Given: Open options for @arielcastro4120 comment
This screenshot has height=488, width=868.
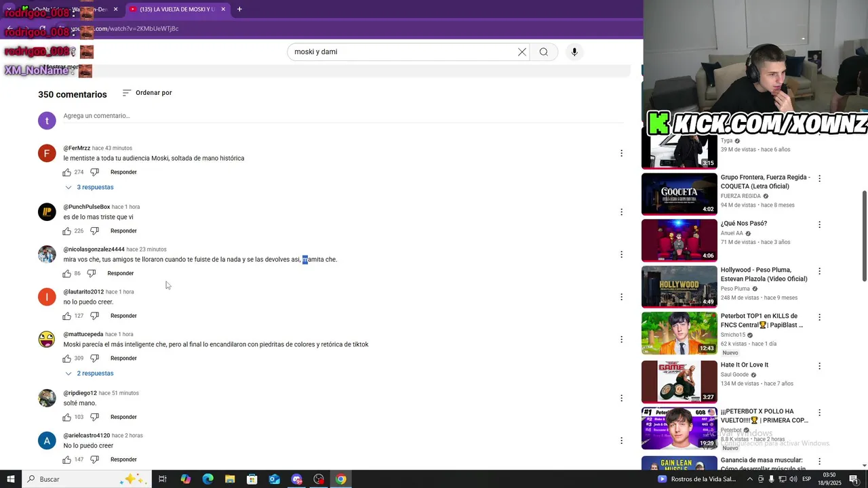Looking at the screenshot, I should [x=621, y=441].
